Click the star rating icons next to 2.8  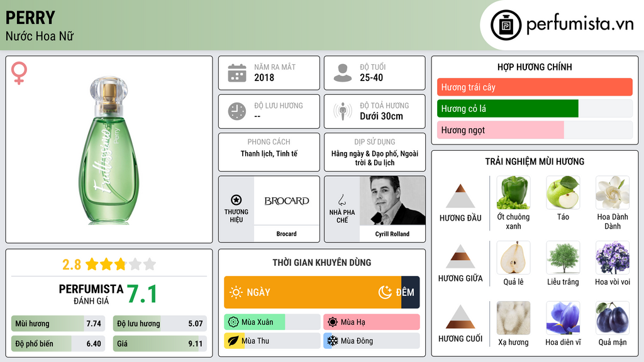(x=121, y=264)
